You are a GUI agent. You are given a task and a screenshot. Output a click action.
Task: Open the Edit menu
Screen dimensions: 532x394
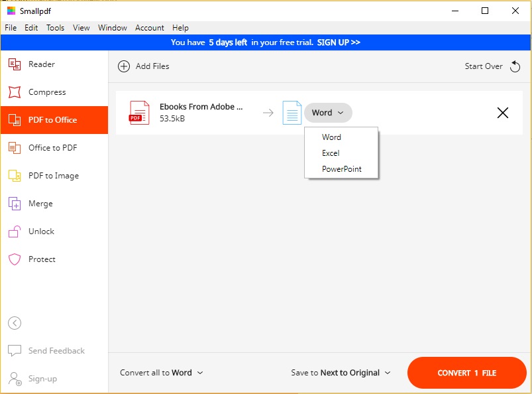(31, 28)
